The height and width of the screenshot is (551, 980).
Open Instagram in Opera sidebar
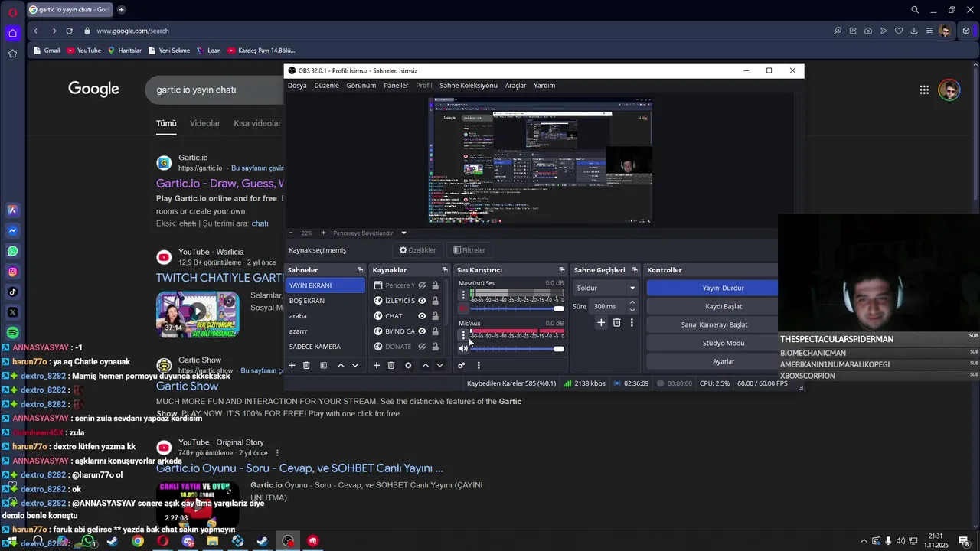[x=12, y=272]
